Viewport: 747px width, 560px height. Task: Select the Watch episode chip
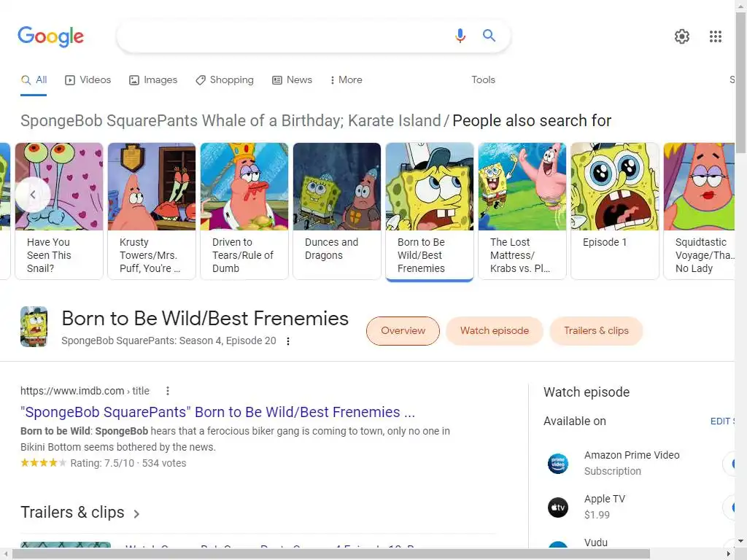coord(495,331)
